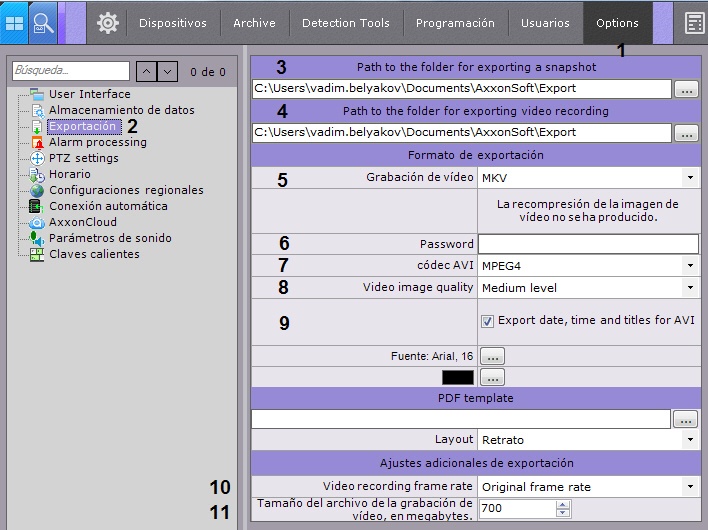Go to previous search result arrow
Screen dimensions: 708x530
pyautogui.click(x=146, y=72)
